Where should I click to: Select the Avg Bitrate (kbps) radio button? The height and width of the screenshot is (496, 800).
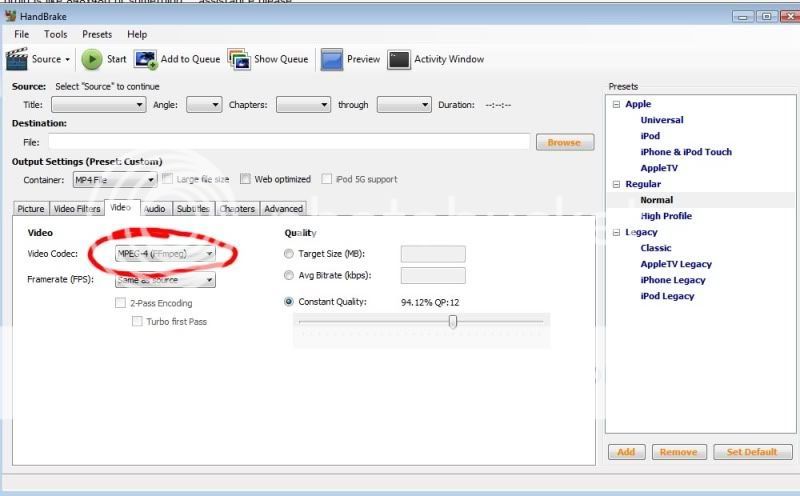tap(289, 275)
